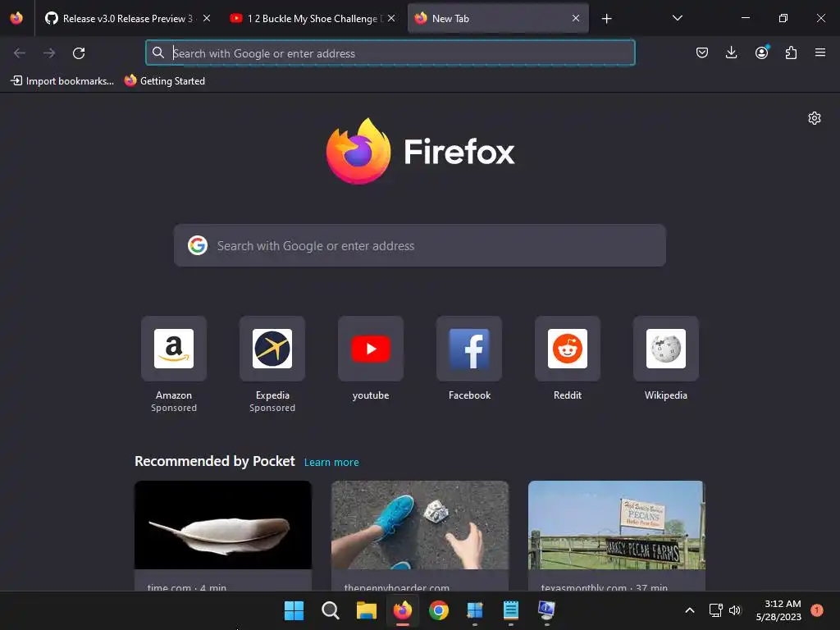Open Windows taskbar search
This screenshot has width=840, height=630.
click(330, 610)
